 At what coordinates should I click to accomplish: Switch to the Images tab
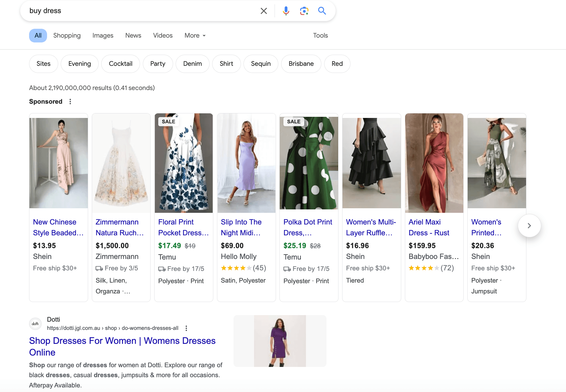point(103,36)
